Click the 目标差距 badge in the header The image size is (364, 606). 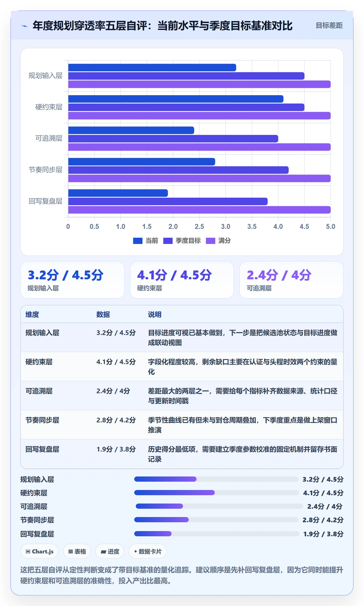329,25
